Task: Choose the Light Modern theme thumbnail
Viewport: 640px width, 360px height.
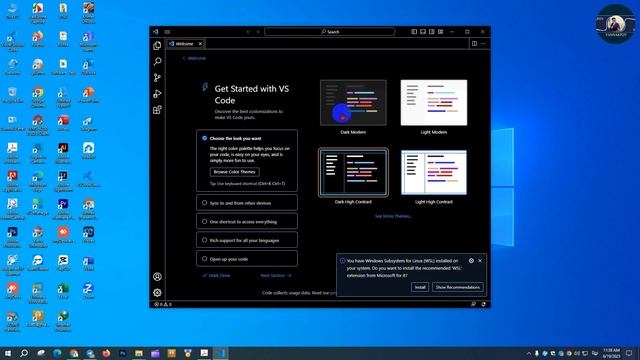Action: [x=434, y=103]
